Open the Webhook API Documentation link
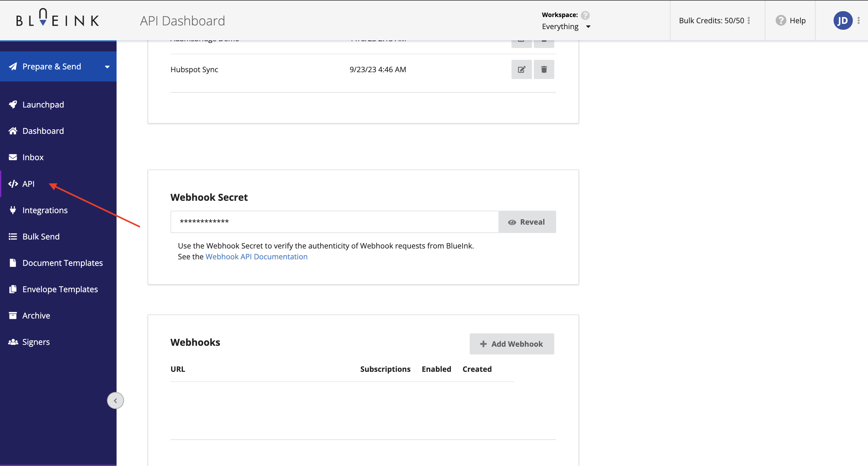Screen dimensions: 868x466 (x=256, y=257)
